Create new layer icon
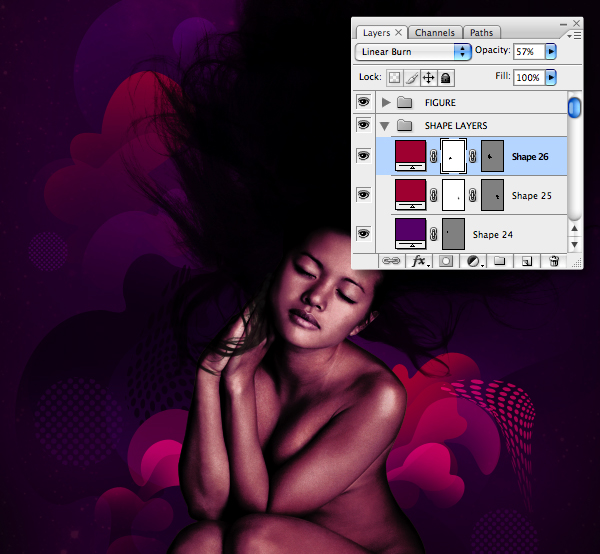Viewport: 600px width, 554px height. coord(527,261)
